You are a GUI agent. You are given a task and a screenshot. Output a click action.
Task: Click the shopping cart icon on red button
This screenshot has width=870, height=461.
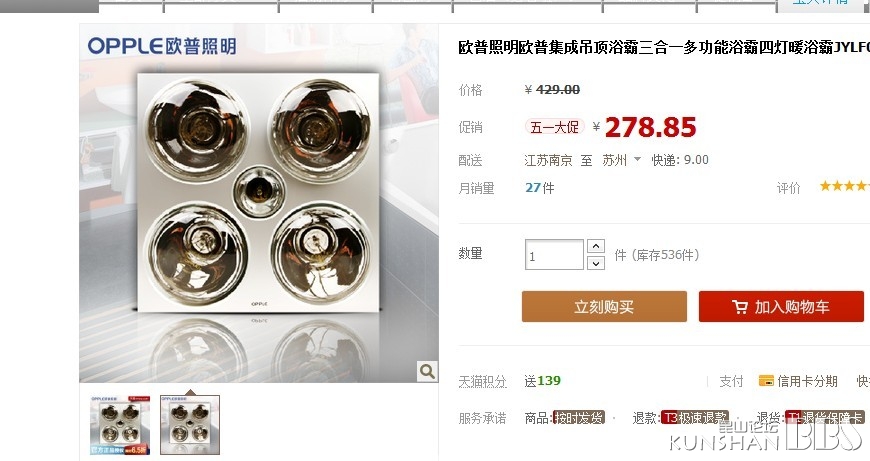(739, 307)
